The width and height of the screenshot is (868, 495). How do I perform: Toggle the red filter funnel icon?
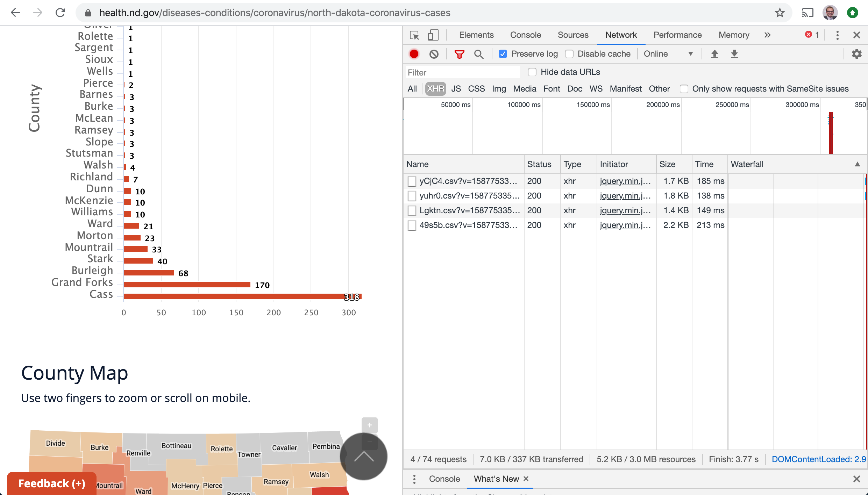point(459,54)
